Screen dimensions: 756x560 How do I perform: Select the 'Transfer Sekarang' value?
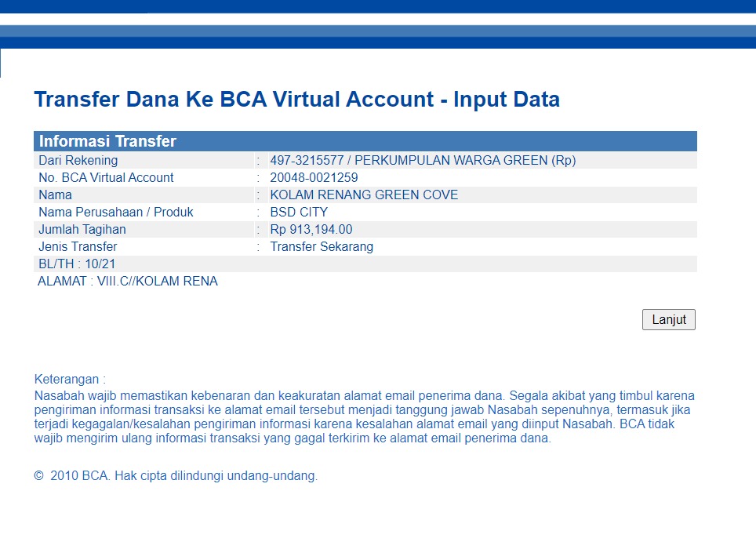pyautogui.click(x=322, y=247)
